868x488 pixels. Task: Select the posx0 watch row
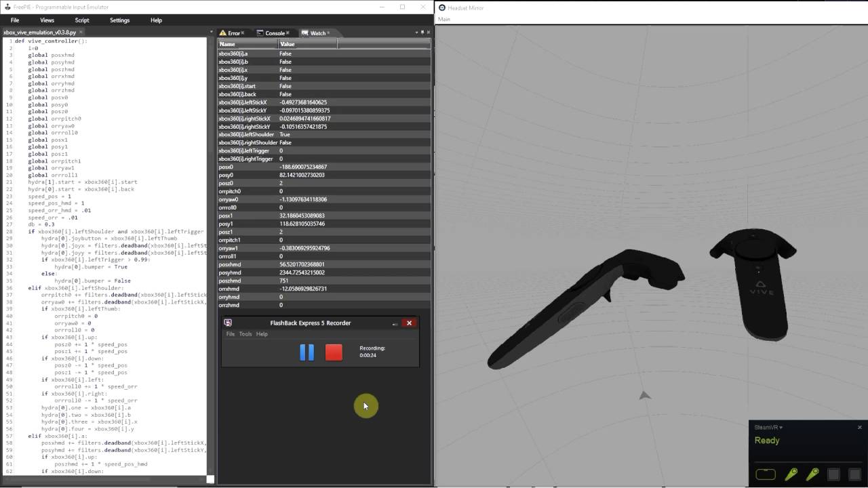click(x=324, y=167)
